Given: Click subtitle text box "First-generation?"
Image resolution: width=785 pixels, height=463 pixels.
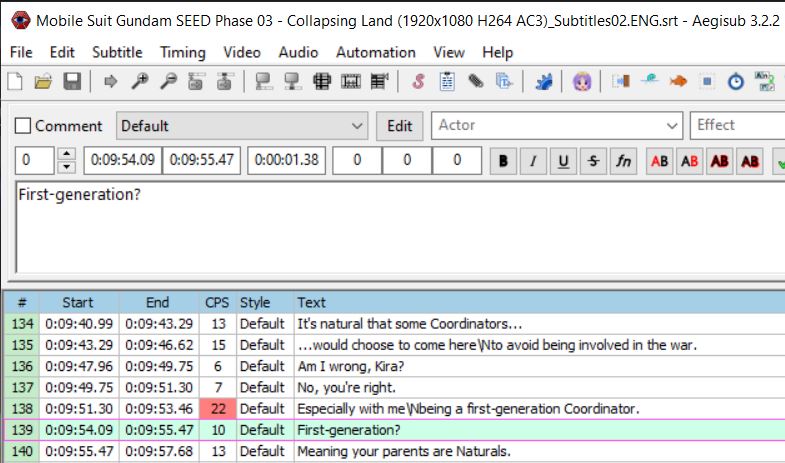Looking at the screenshot, I should pyautogui.click(x=401, y=228).
